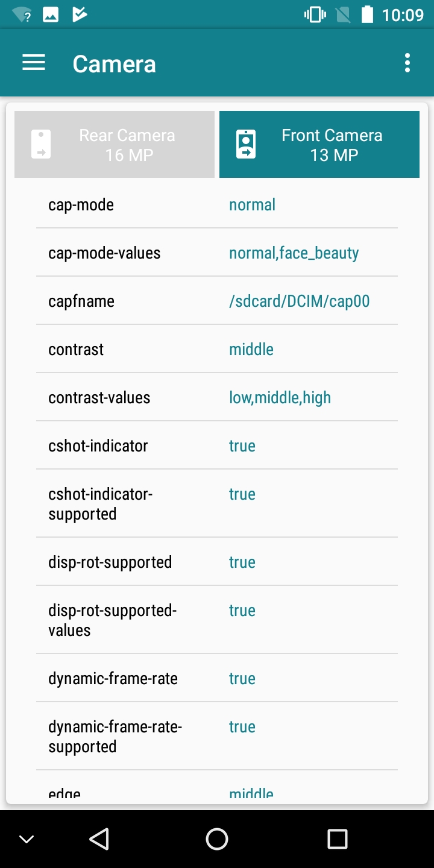The image size is (434, 868).
Task: Open recent apps square button
Action: (x=337, y=838)
